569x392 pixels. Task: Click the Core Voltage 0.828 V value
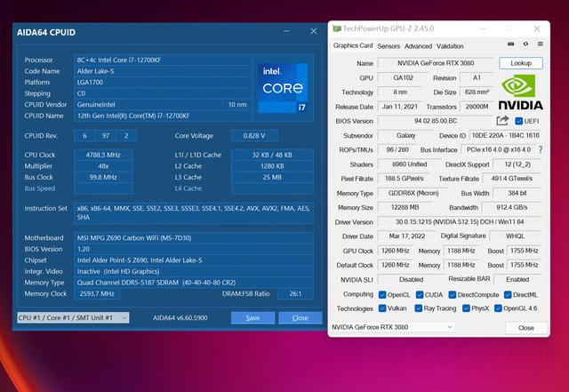254,136
